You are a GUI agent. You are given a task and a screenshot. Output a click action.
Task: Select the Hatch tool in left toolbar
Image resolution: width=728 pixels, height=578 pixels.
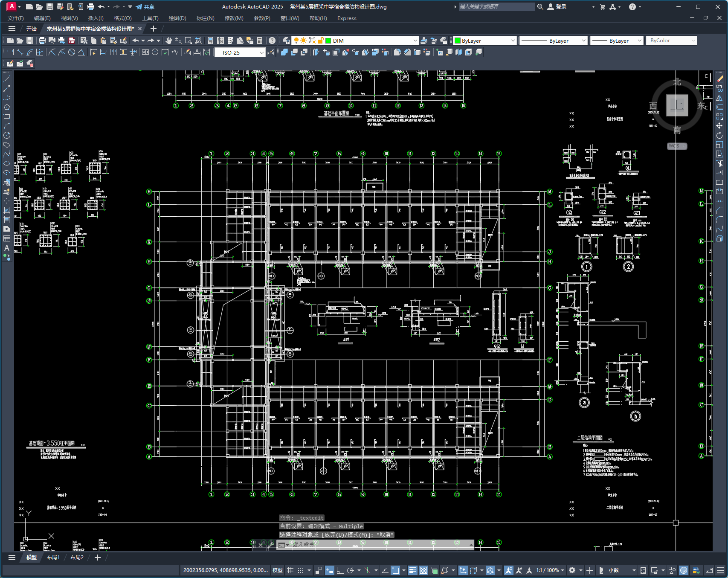7,210
